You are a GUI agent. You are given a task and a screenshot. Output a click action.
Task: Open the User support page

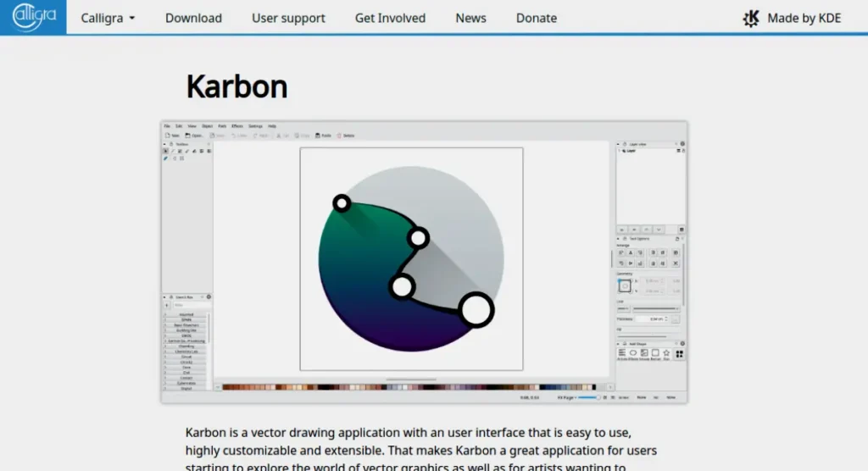[x=288, y=18]
